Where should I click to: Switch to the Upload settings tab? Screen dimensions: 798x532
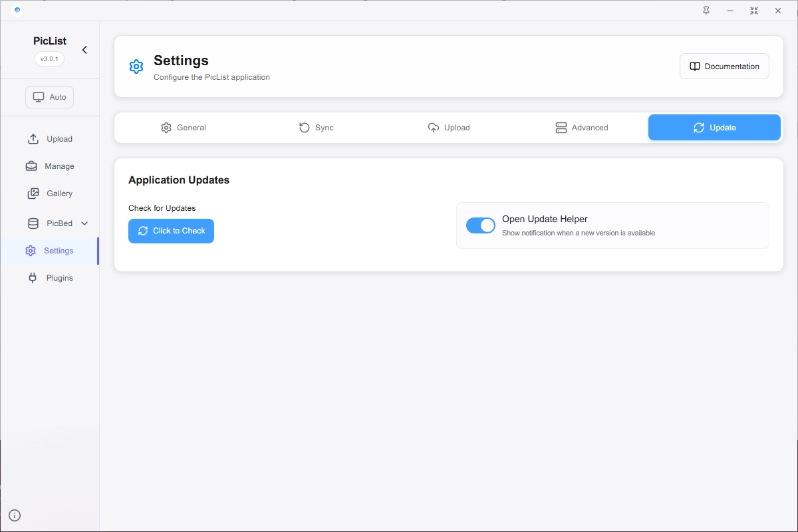pyautogui.click(x=449, y=128)
